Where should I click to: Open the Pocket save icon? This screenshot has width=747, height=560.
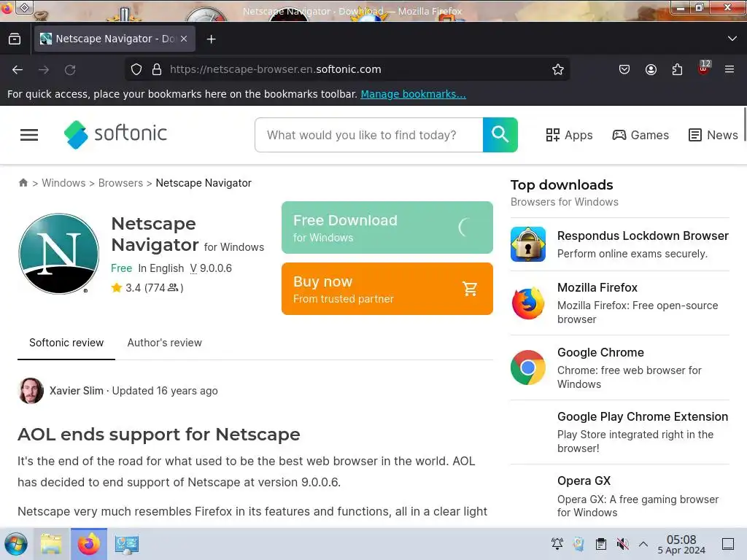tap(624, 69)
